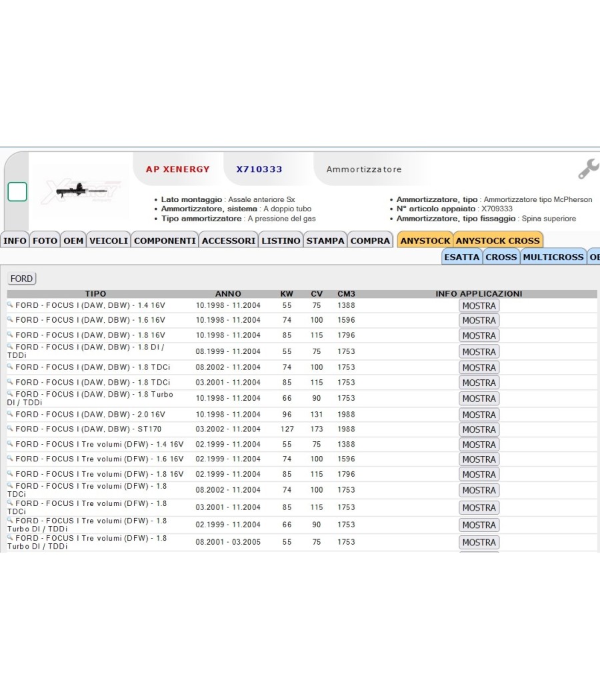The height and width of the screenshot is (700, 600).
Task: Click the AP XENERGY brand label
Action: click(x=178, y=169)
